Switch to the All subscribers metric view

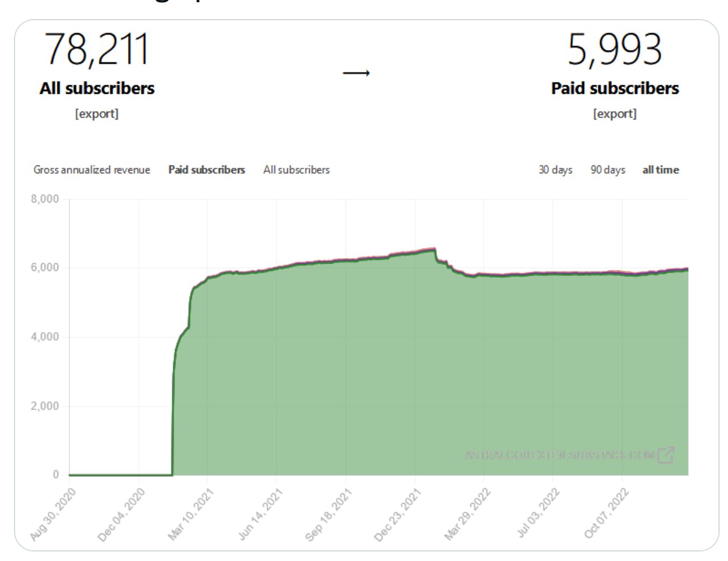tap(296, 169)
